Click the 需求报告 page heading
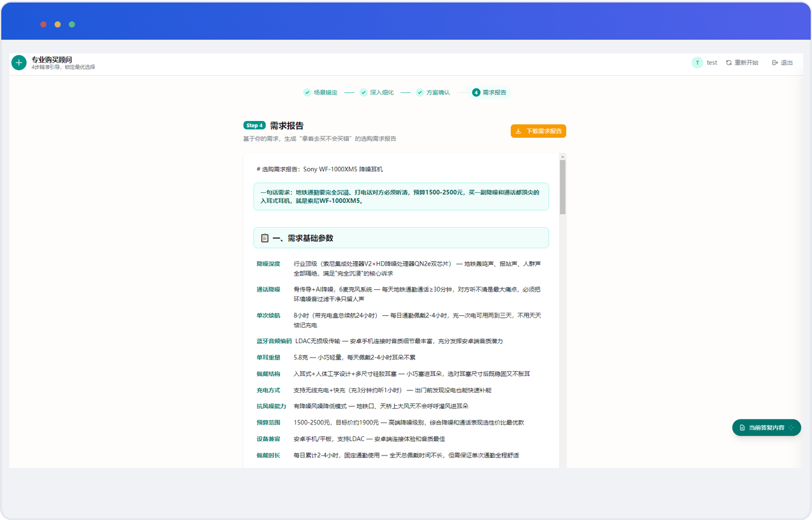 pyautogui.click(x=287, y=125)
